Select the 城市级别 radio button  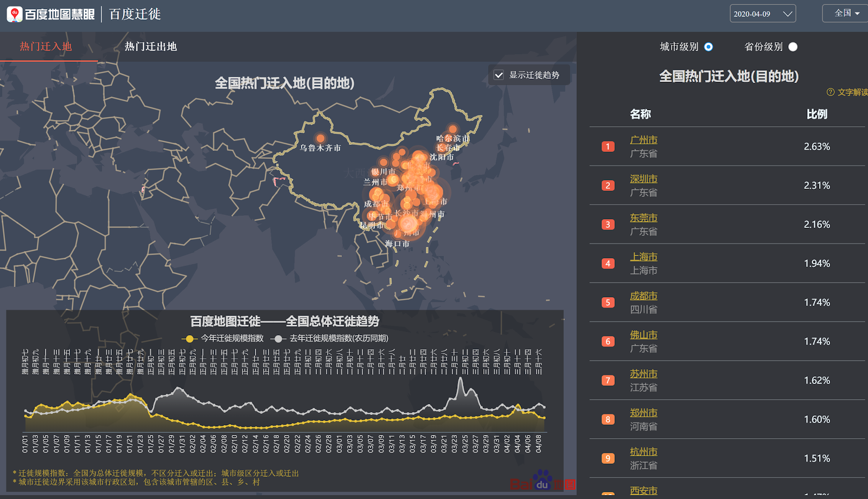click(709, 47)
